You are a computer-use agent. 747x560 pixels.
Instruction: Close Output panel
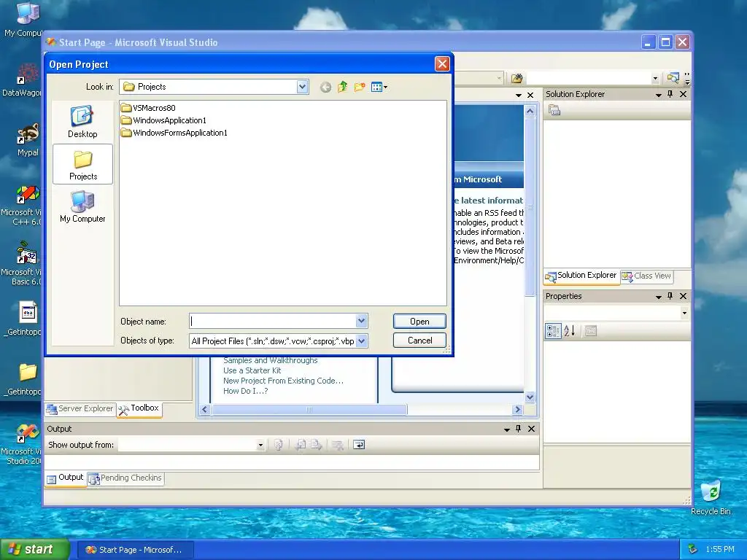(x=532, y=429)
